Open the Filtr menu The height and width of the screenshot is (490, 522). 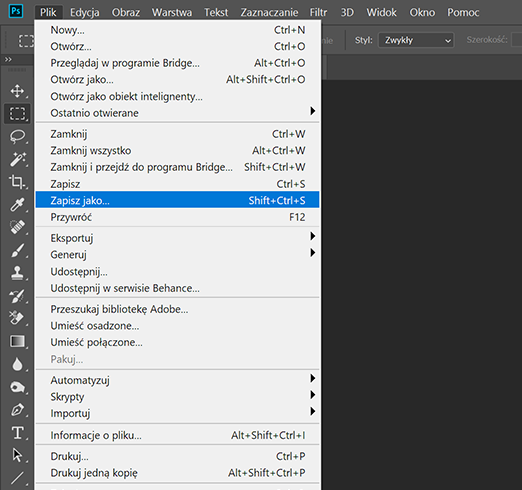tap(318, 12)
